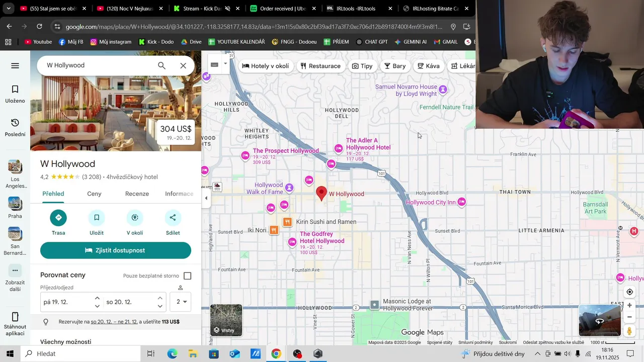Filter by Káva chip
Viewport: 644px width, 362px height.
pos(429,66)
